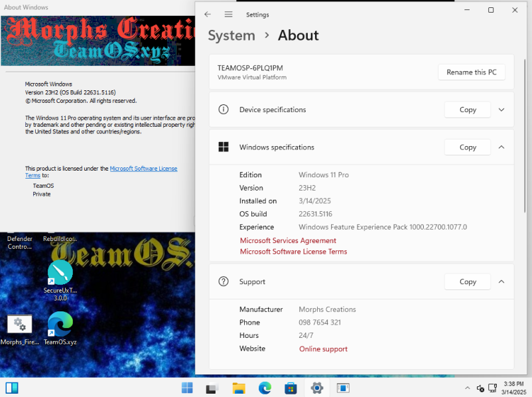
Task: Click the Windows Start button
Action: (x=187, y=388)
